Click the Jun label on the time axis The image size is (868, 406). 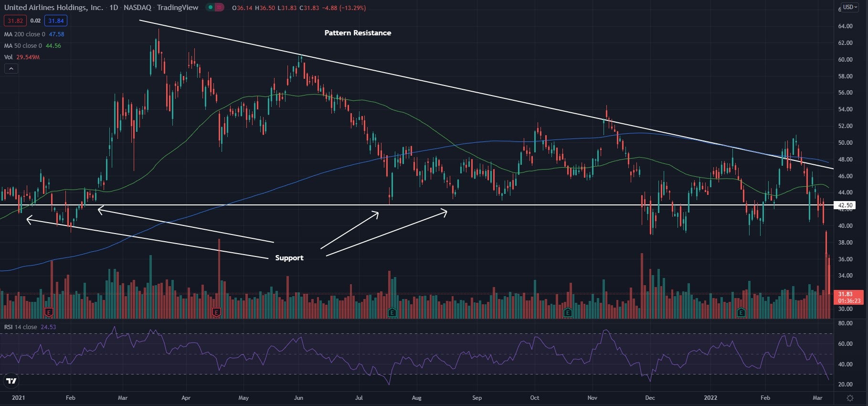(x=299, y=398)
